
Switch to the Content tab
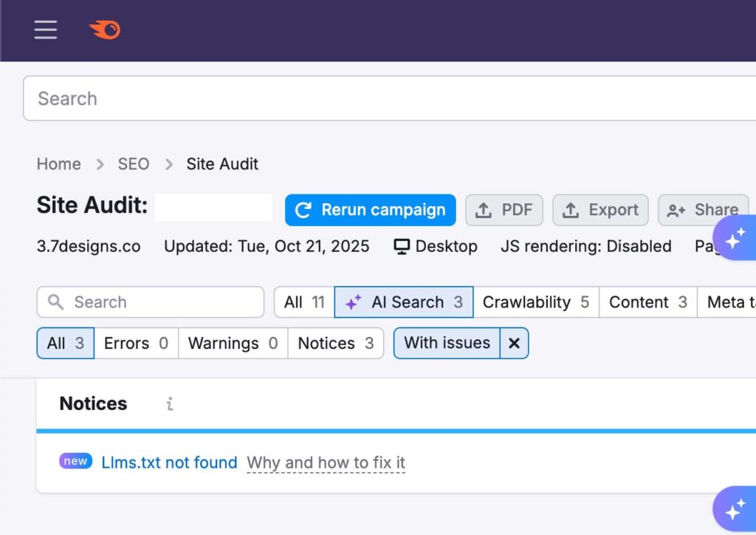pyautogui.click(x=647, y=302)
